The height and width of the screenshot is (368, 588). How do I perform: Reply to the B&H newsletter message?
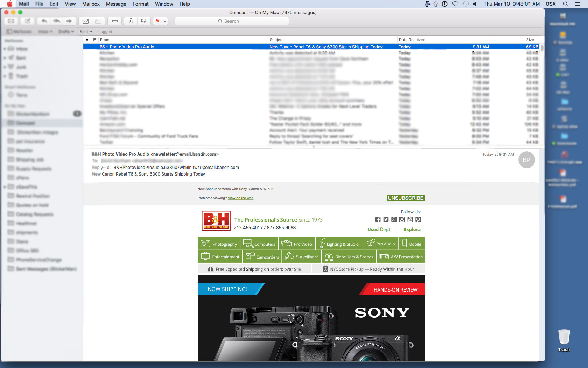pyautogui.click(x=44, y=21)
